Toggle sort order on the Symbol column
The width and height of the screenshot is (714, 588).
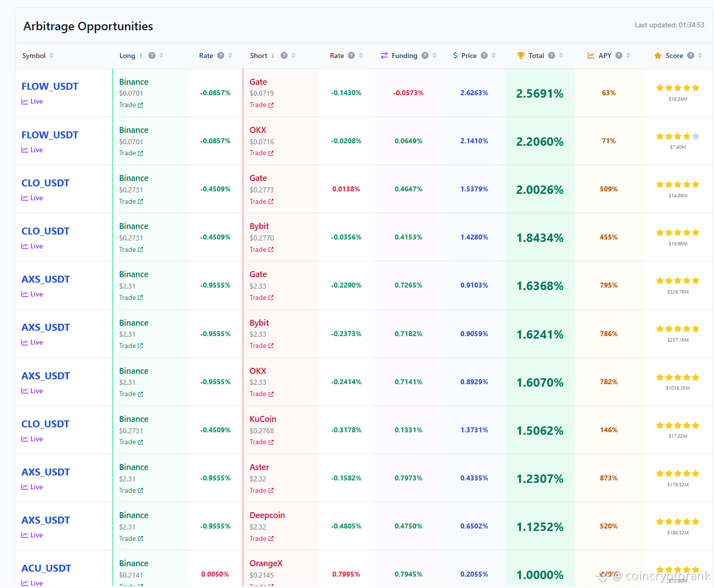53,56
